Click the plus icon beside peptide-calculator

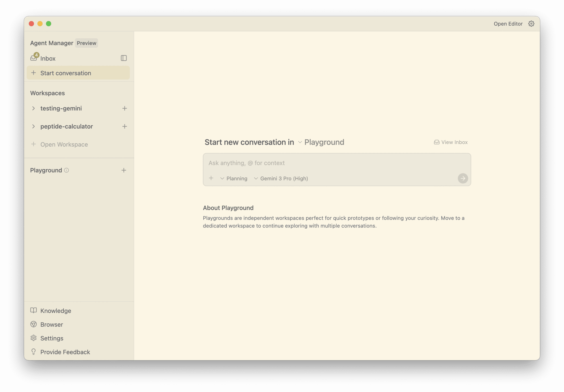click(124, 126)
